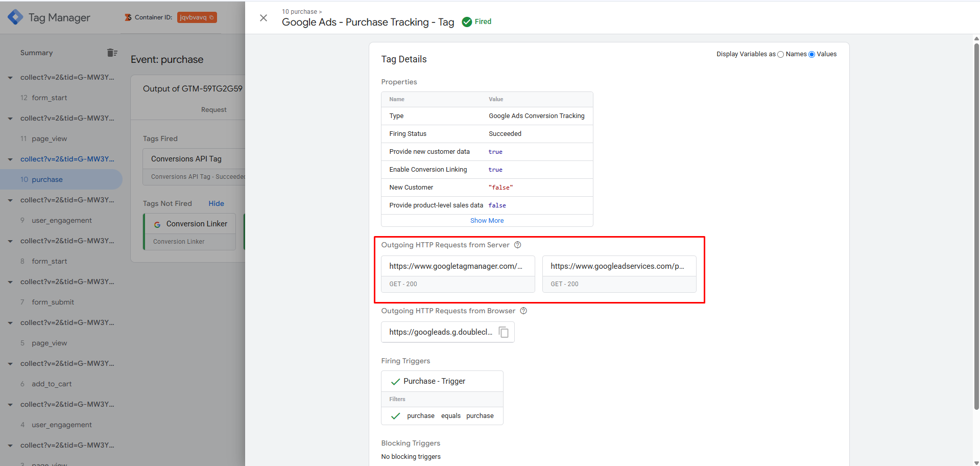Select the Summary item in sidebar
Screen dimensions: 980x466
[36, 53]
